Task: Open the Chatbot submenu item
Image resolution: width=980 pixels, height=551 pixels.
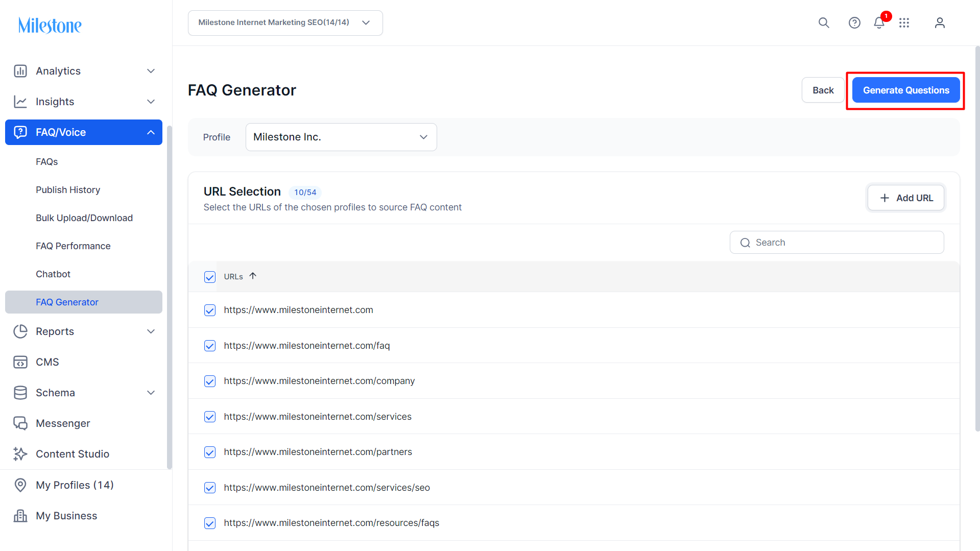Action: [53, 274]
